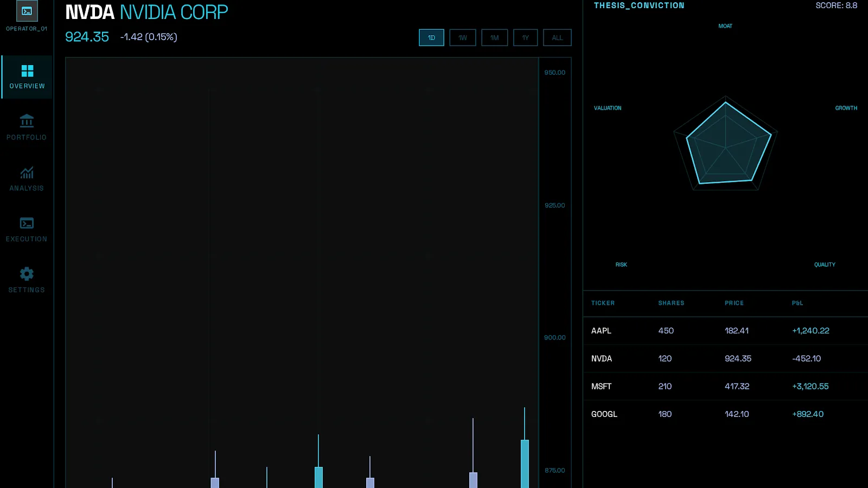Open the Portfolio bank icon
868x488 pixels.
tap(27, 120)
